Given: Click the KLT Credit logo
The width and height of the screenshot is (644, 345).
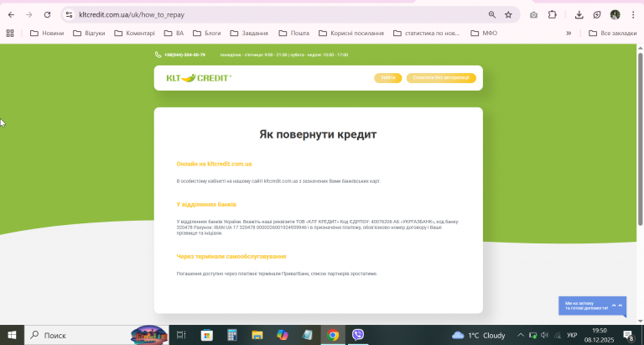Looking at the screenshot, I should [x=199, y=78].
